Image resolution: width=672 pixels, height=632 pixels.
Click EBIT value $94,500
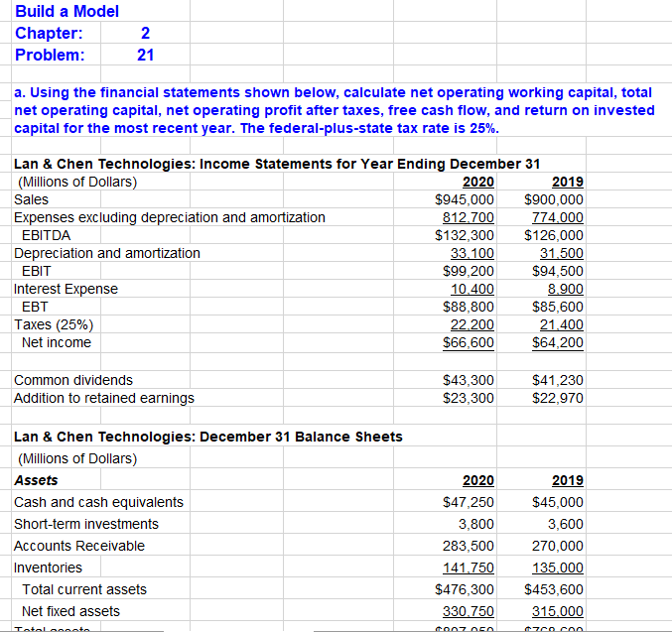coord(558,271)
